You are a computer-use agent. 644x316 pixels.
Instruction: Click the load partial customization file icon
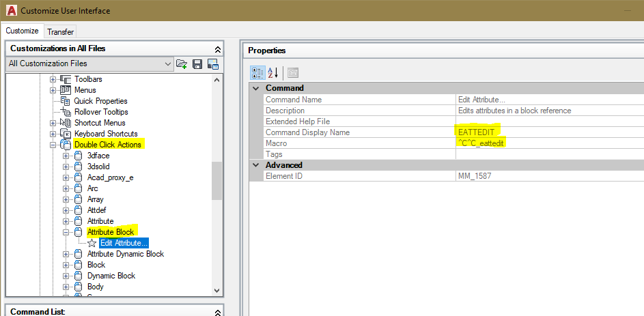pos(182,63)
